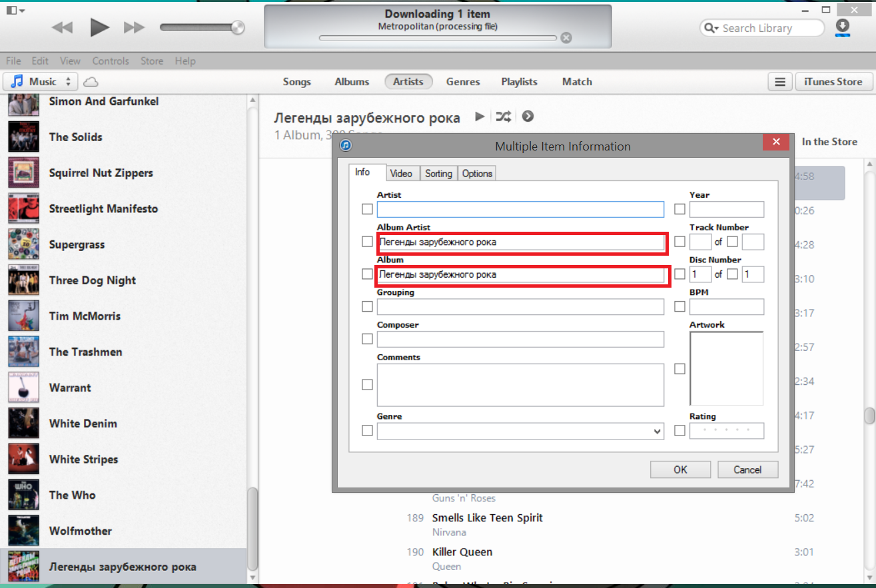Enable the Year checkbox
Screen dimensions: 876x588
[x=679, y=209]
